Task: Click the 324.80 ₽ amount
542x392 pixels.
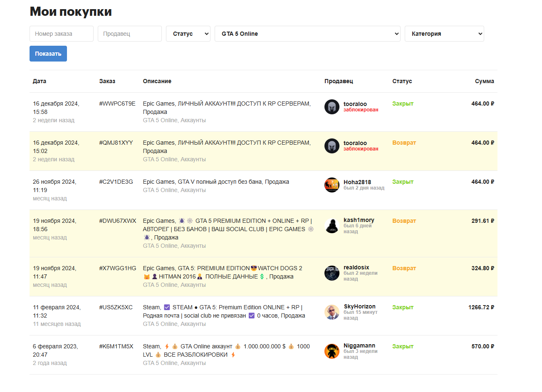Action: click(483, 268)
